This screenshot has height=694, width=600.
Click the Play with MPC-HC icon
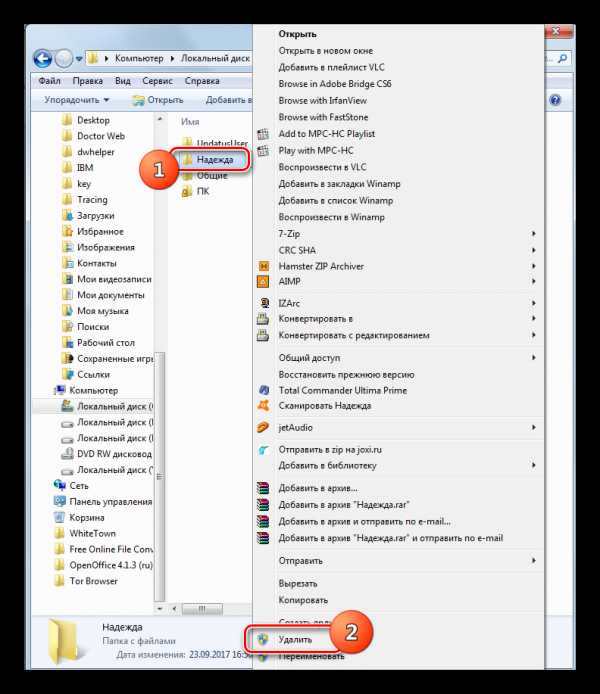tap(263, 150)
